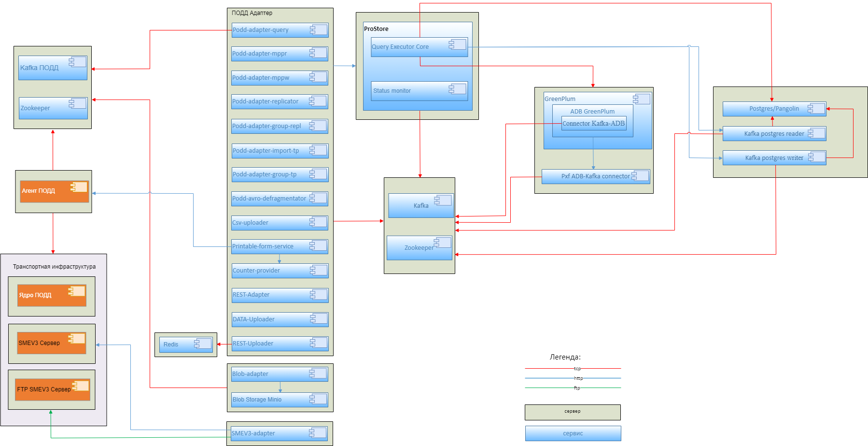Click the component icon in Podd-adapter-query box
This screenshot has width=868, height=446.
pos(319,29)
